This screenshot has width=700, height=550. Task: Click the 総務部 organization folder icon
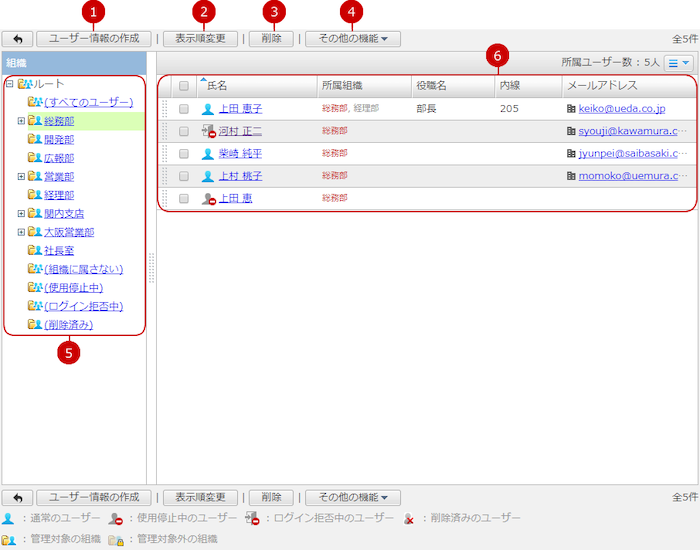coord(35,121)
